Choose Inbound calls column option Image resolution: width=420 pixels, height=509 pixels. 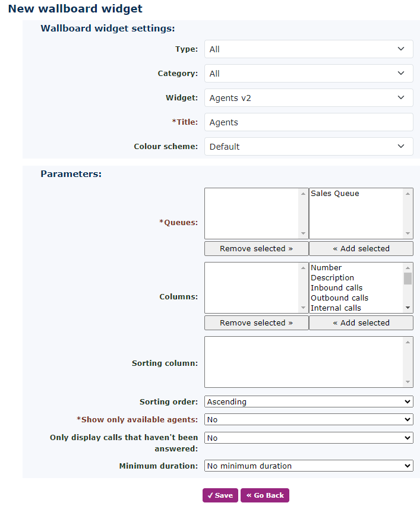[x=336, y=288]
